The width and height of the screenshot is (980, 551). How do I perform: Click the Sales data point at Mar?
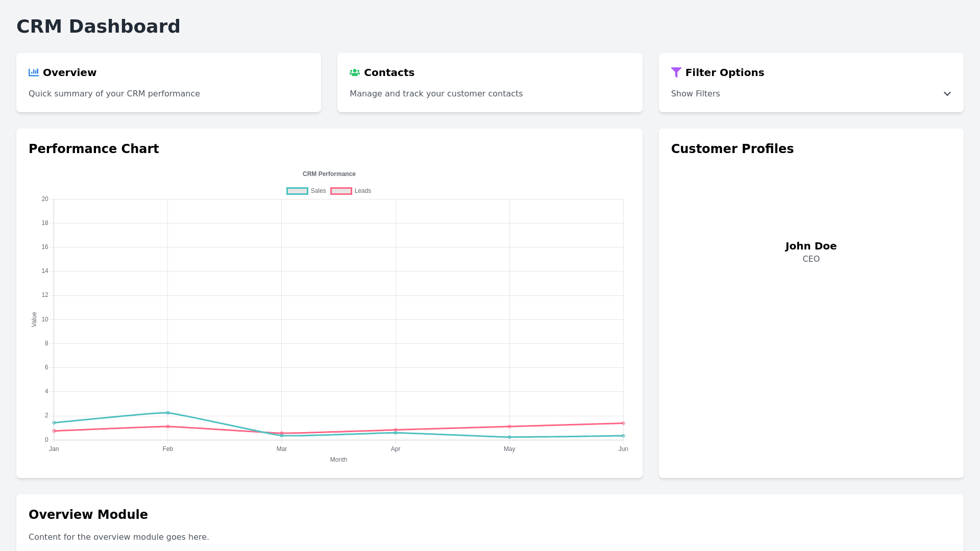[x=282, y=436]
